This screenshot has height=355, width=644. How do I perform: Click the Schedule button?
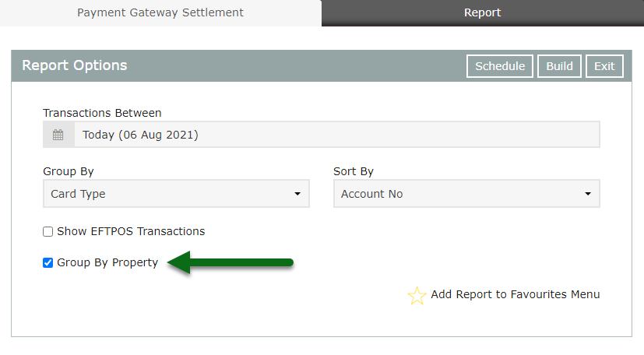500,66
